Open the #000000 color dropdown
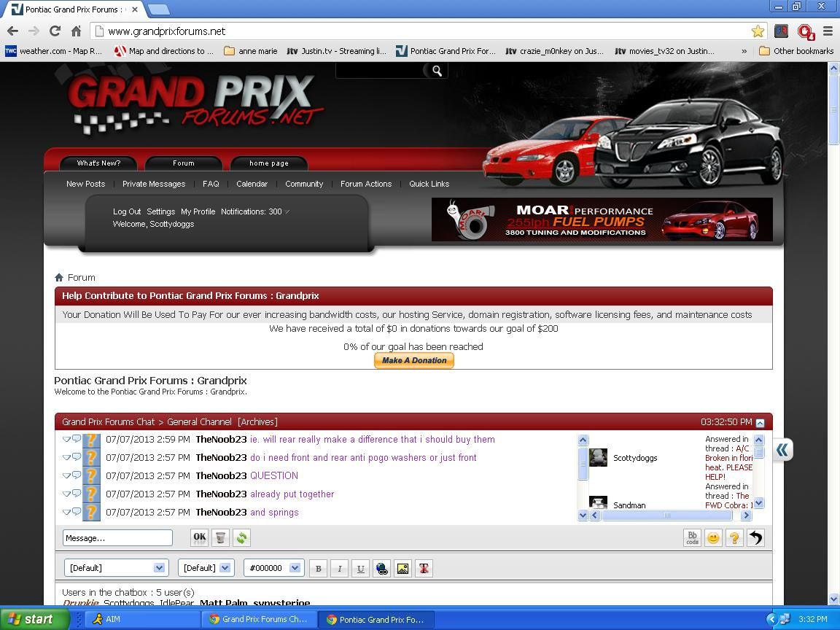Viewport: 840px width, 630px height. 273,568
